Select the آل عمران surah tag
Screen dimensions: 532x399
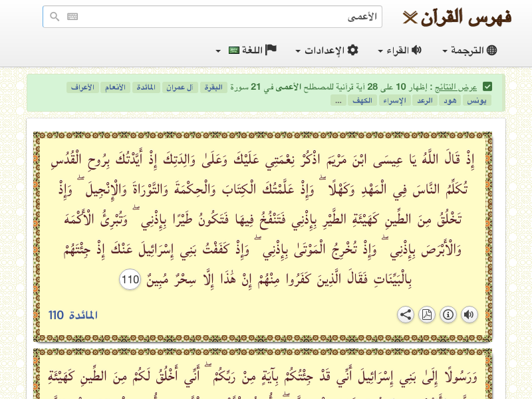(x=179, y=87)
